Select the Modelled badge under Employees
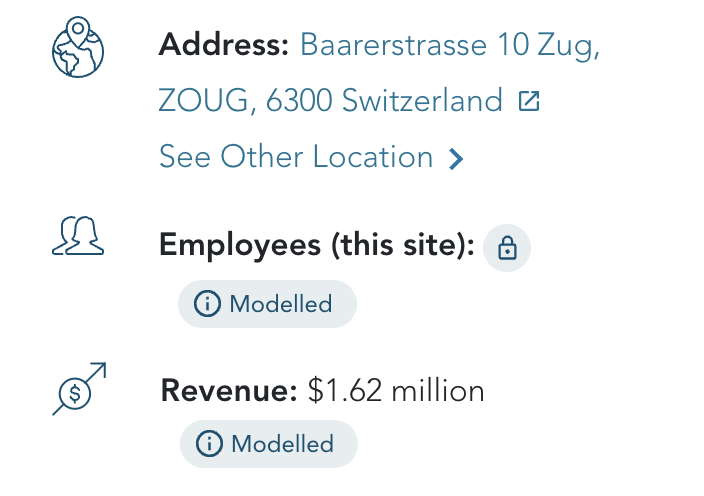Viewport: 704px width, 496px height. [x=267, y=304]
